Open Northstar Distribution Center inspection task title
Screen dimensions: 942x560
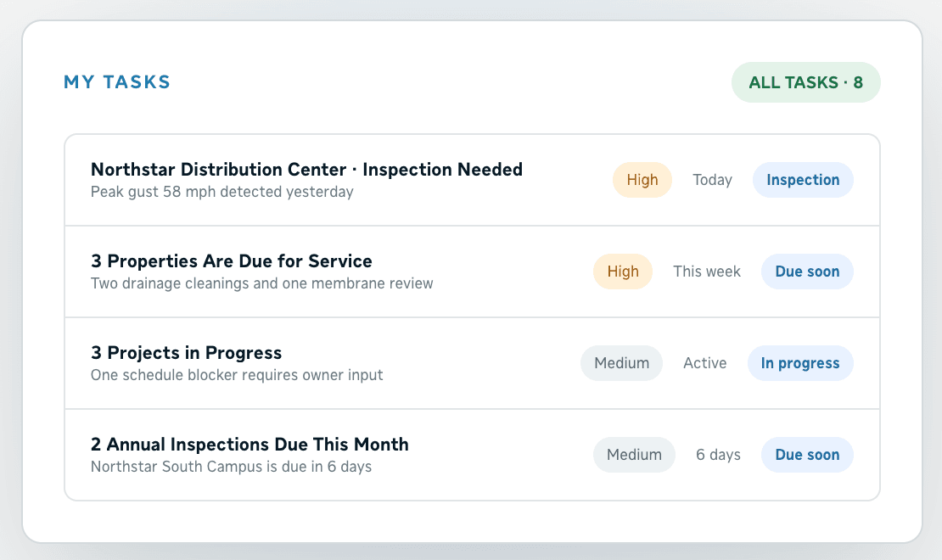tap(306, 170)
